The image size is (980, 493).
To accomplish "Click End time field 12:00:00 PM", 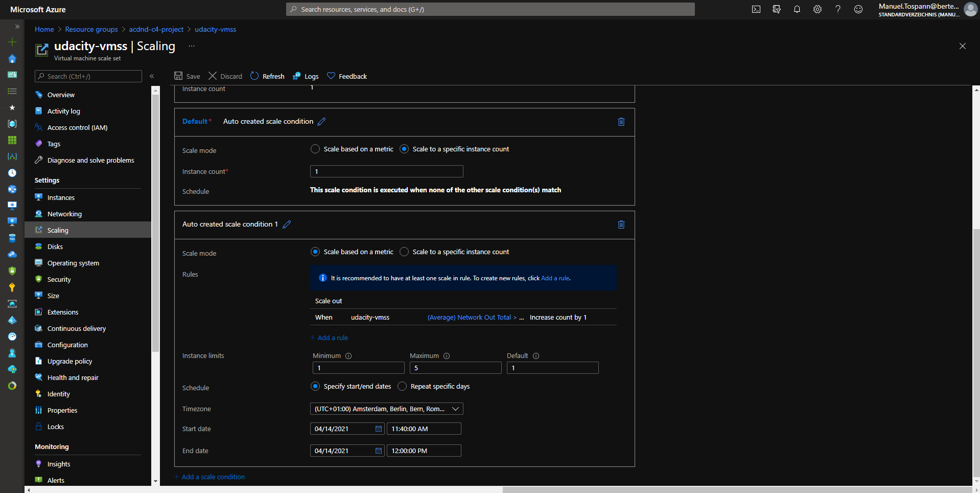I will coord(424,451).
